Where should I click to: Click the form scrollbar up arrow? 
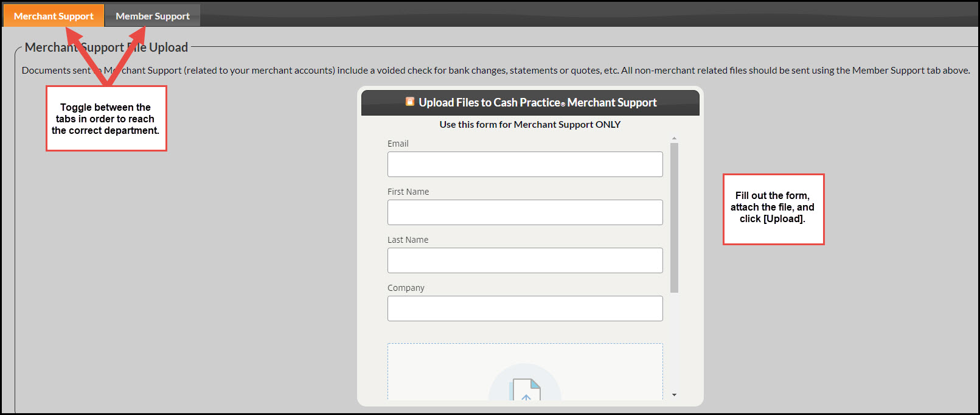click(x=674, y=139)
